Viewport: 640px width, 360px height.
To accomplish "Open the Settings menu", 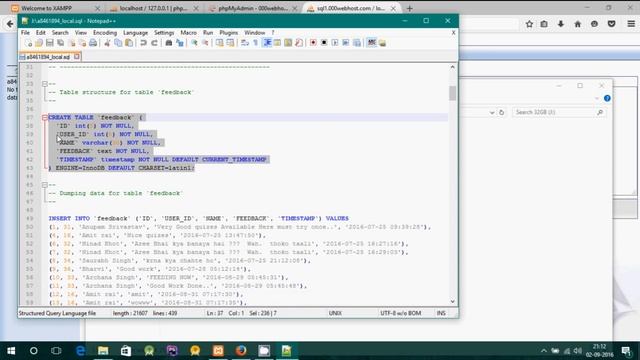I will pyautogui.click(x=164, y=33).
